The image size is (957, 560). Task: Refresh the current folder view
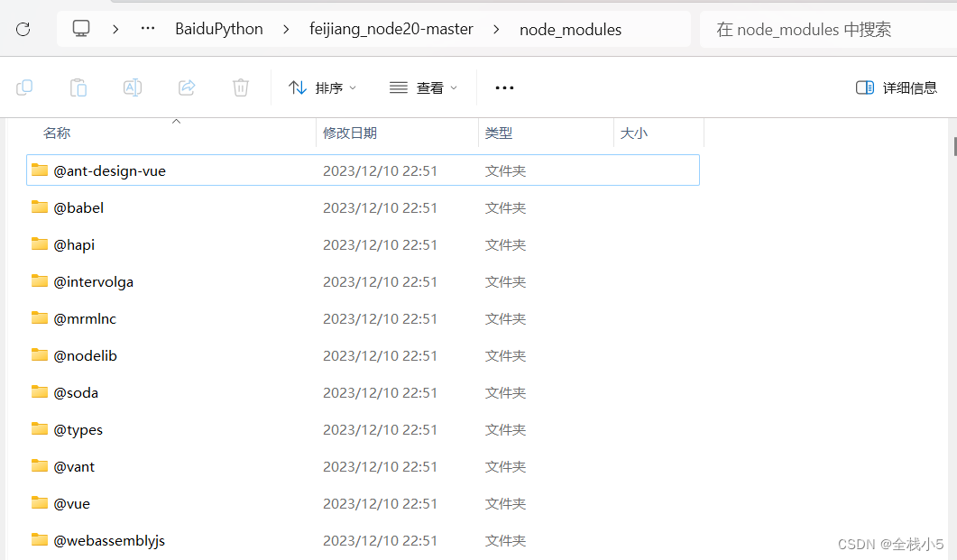(23, 29)
